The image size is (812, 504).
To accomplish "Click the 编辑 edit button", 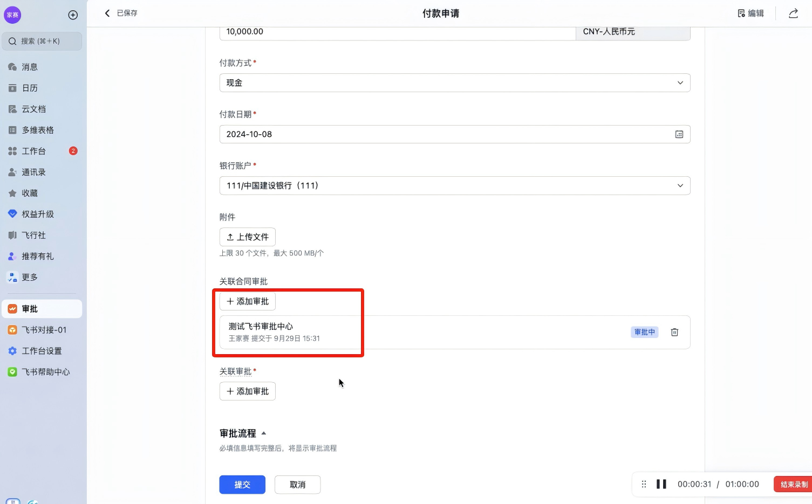I will pos(750,13).
